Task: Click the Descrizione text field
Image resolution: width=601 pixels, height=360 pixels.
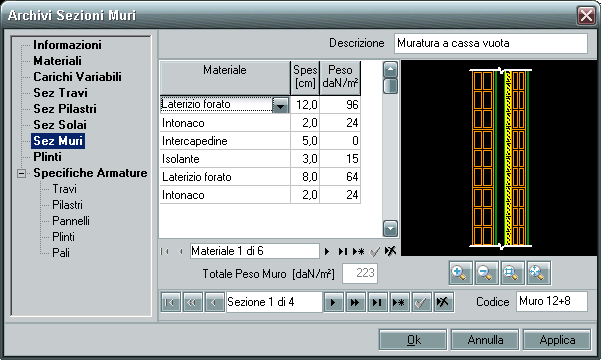Action: click(x=491, y=43)
